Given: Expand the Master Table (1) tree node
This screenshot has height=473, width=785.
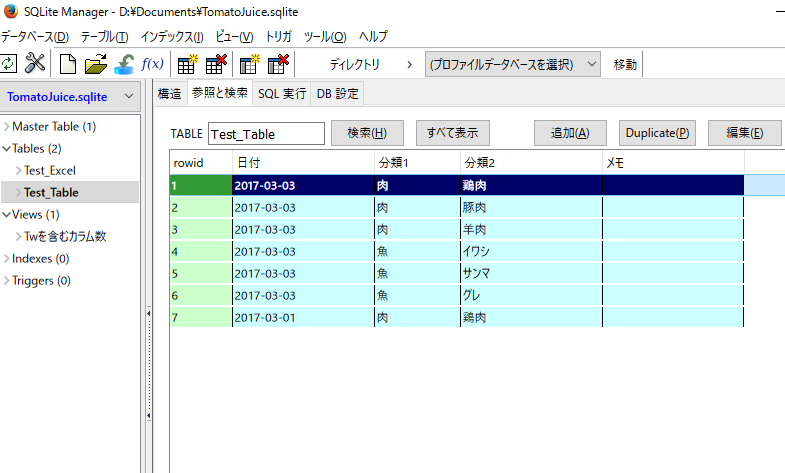Looking at the screenshot, I should (7, 127).
